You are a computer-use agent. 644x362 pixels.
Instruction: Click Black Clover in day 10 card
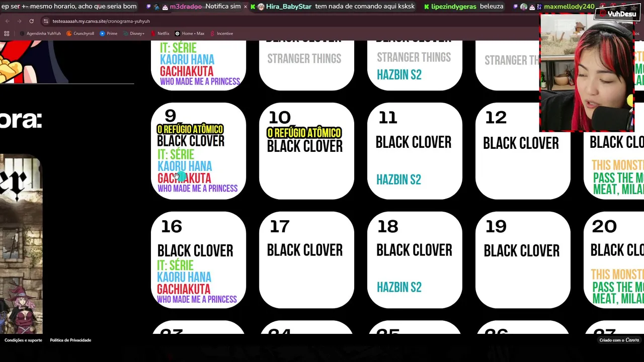pos(304,146)
